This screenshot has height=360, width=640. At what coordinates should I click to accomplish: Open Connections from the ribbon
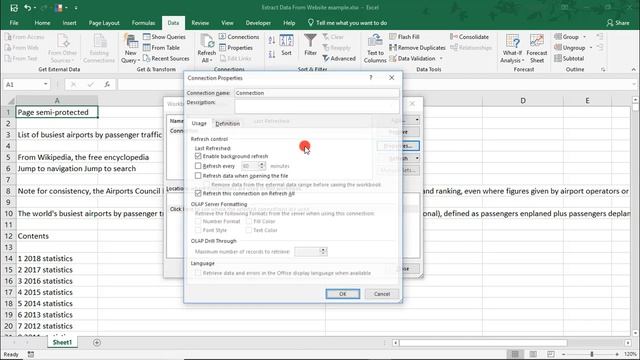pos(239,37)
